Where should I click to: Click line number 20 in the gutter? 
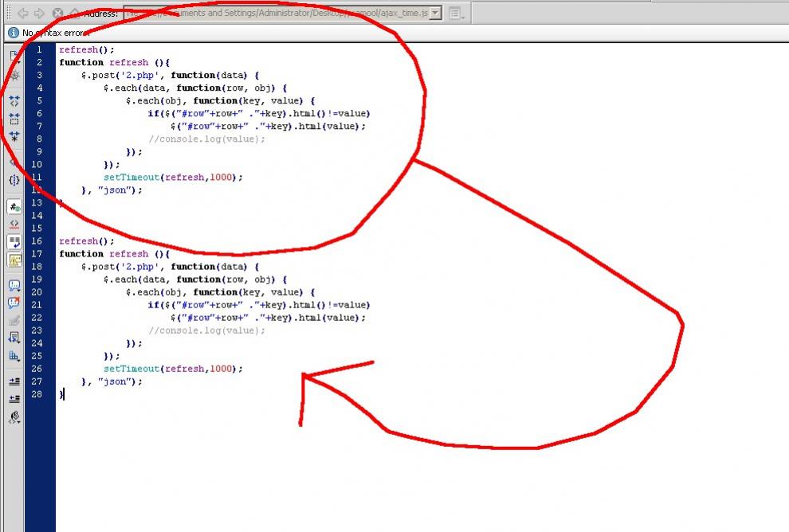37,292
